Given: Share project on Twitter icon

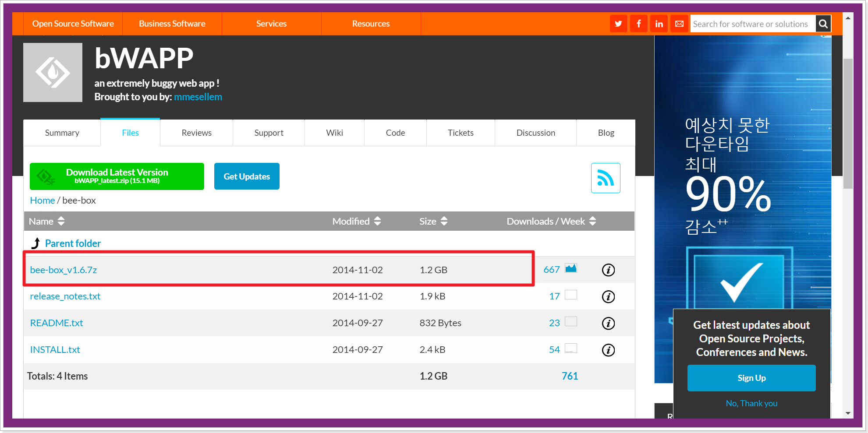Looking at the screenshot, I should 618,24.
